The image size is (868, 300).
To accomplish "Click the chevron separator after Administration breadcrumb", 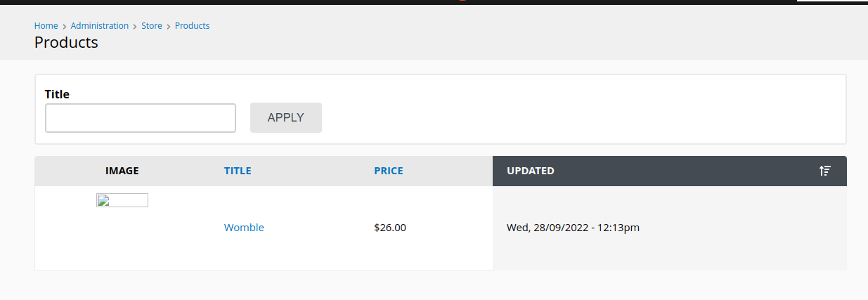I will tap(135, 26).
